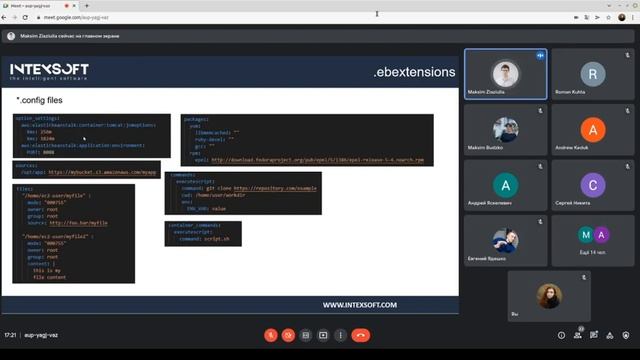640x360 pixels.
Task: Select Евгений's participant tile with photo
Action: pyautogui.click(x=505, y=241)
